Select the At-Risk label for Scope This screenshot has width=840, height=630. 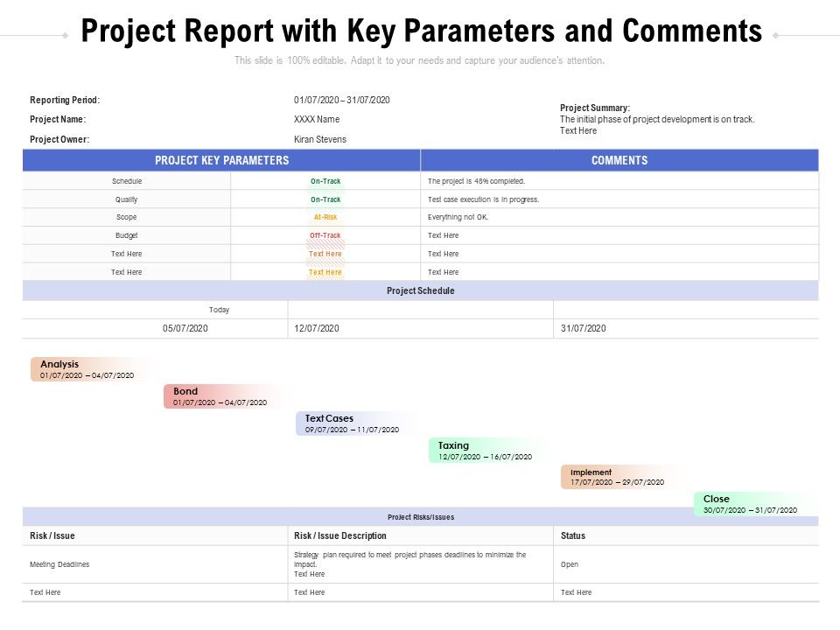pos(325,217)
